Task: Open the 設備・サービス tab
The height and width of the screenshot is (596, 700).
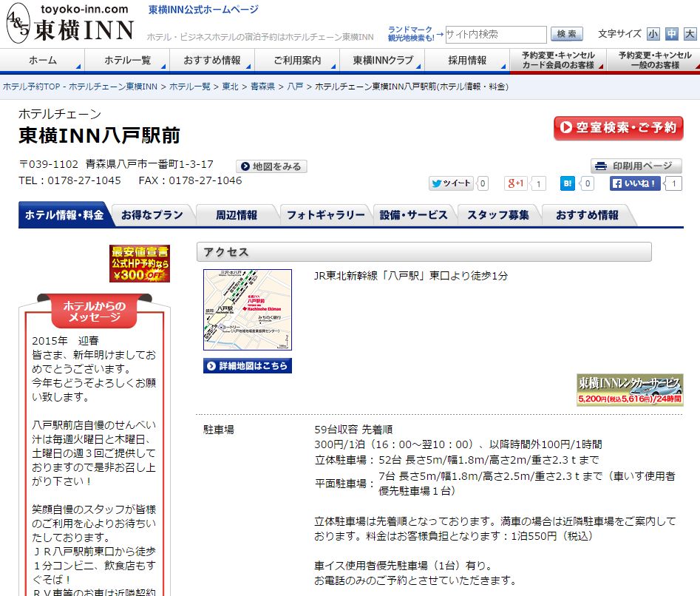Action: [x=413, y=215]
